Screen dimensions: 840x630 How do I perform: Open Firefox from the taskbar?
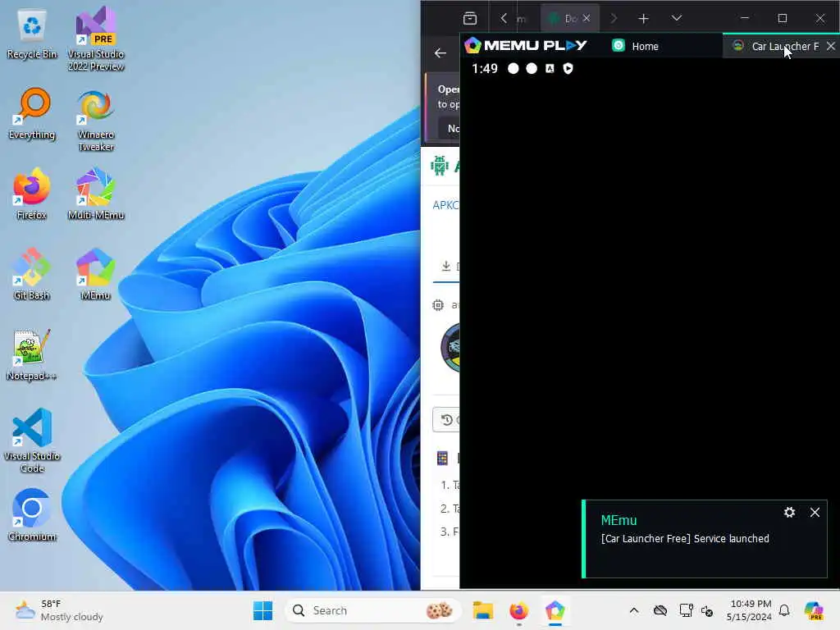[518, 610]
